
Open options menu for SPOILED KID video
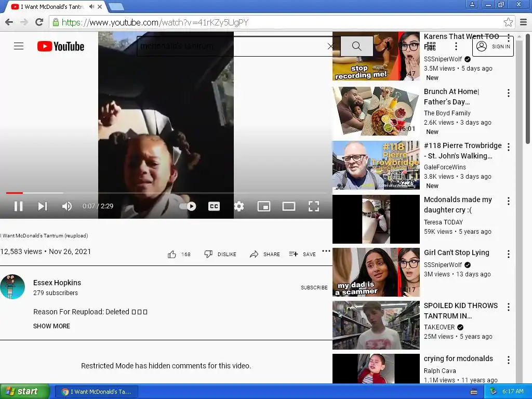tap(508, 307)
